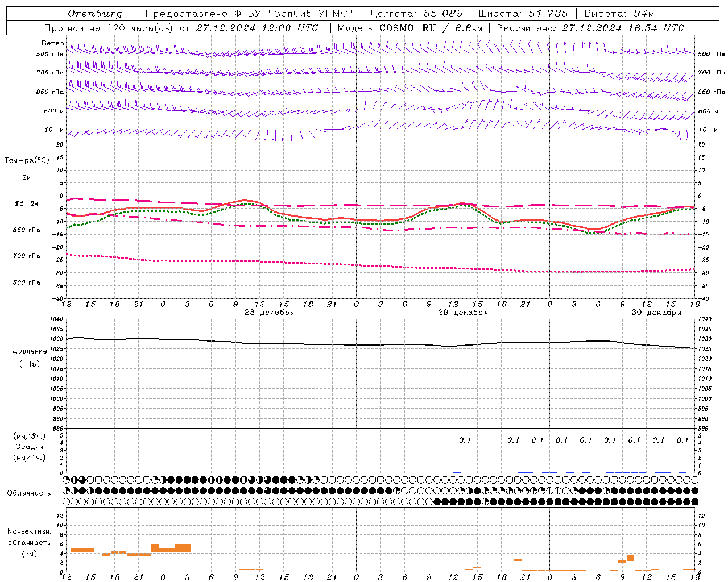
Task: Click the model name "COSMO-RU / 6.6км"
Action: pyautogui.click(x=431, y=28)
